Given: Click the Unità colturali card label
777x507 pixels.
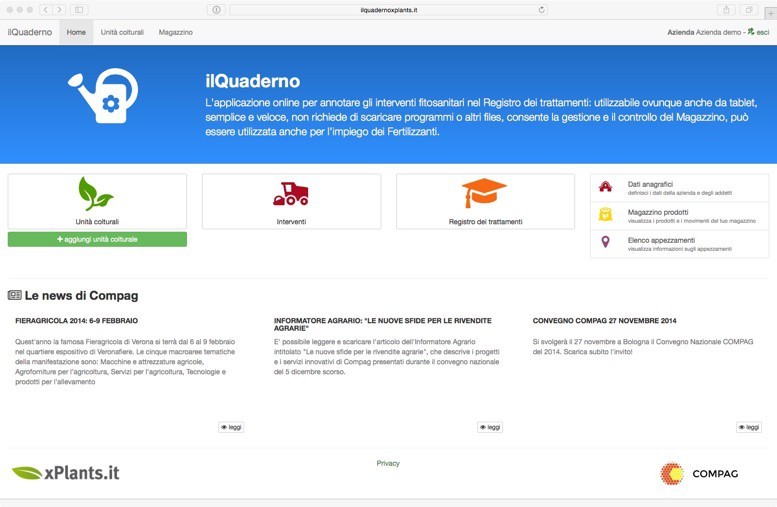Looking at the screenshot, I should (x=97, y=222).
